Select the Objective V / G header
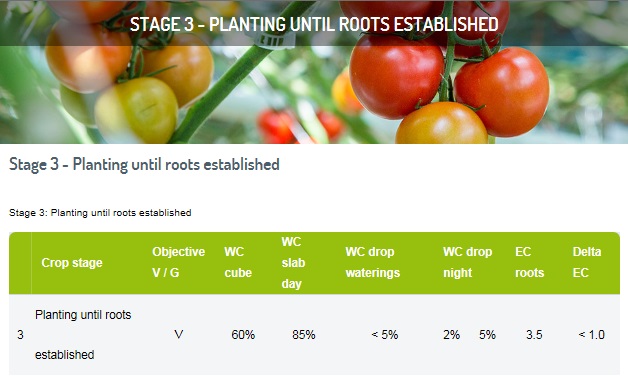Viewport: 628px width, 376px height. (x=178, y=262)
